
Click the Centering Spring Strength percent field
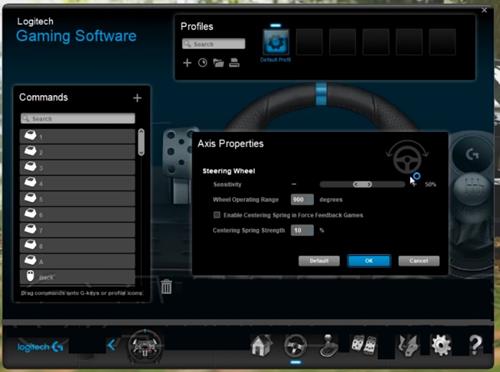(x=302, y=230)
